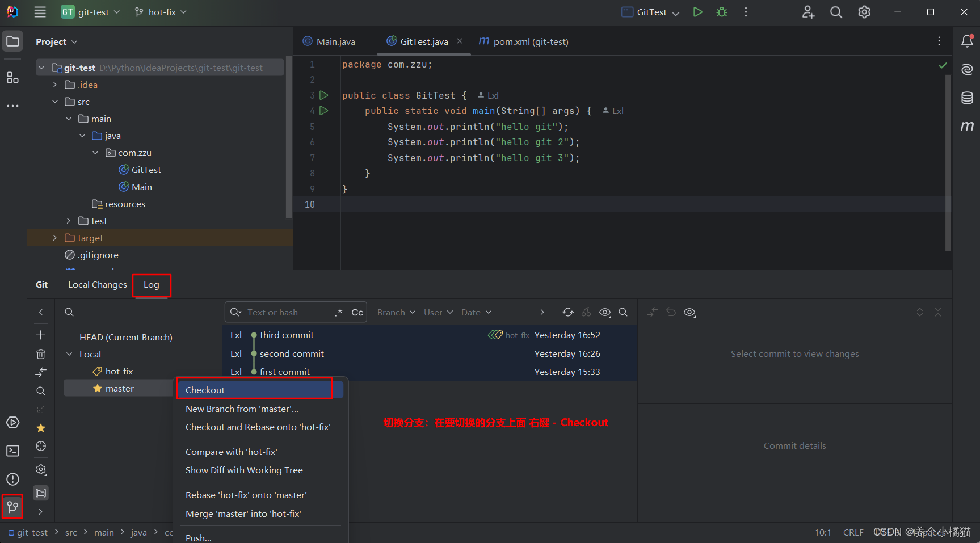Click src in the breadcrumb bar

click(x=71, y=532)
